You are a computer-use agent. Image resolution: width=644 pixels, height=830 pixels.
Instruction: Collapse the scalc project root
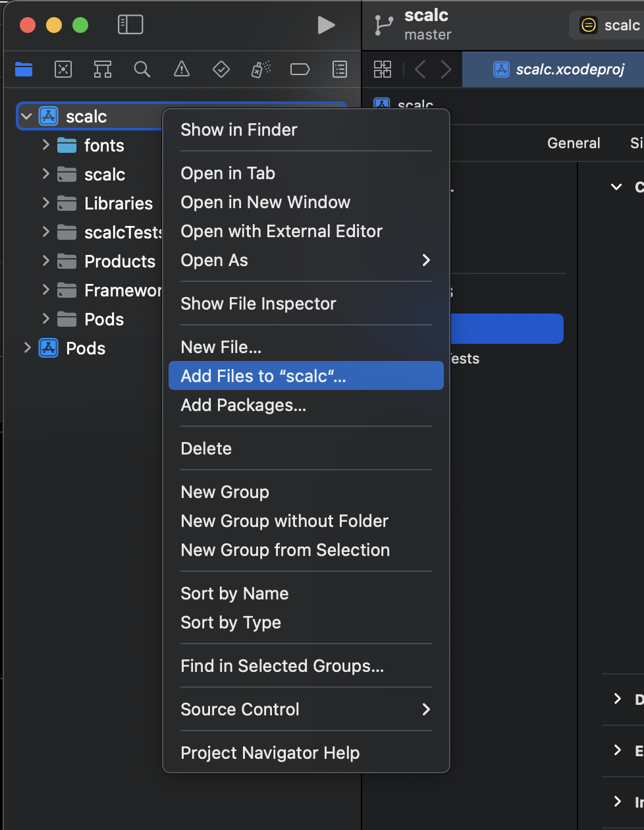pos(26,117)
